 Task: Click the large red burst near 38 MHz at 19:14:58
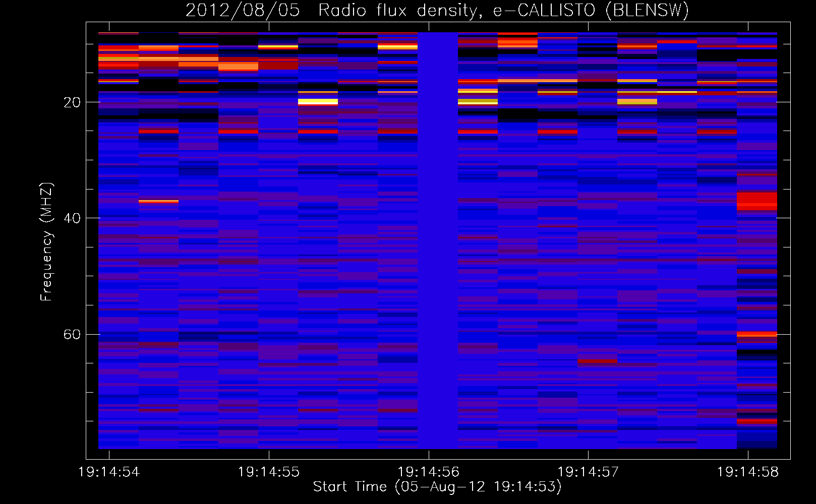tap(757, 201)
